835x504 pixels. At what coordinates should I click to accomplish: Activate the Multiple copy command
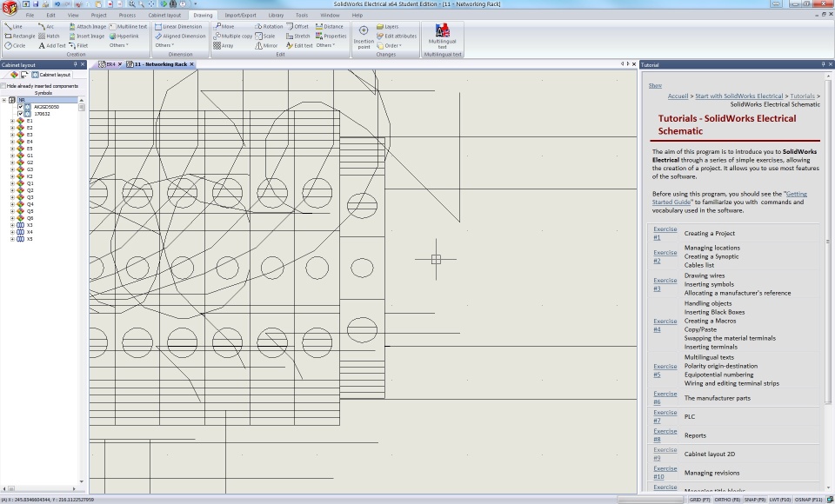tap(233, 36)
